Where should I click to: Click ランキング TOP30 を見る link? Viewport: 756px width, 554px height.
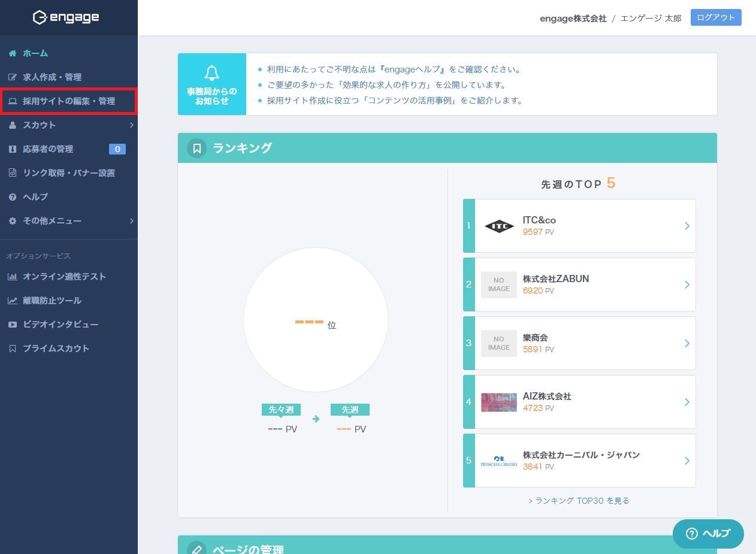tap(579, 501)
